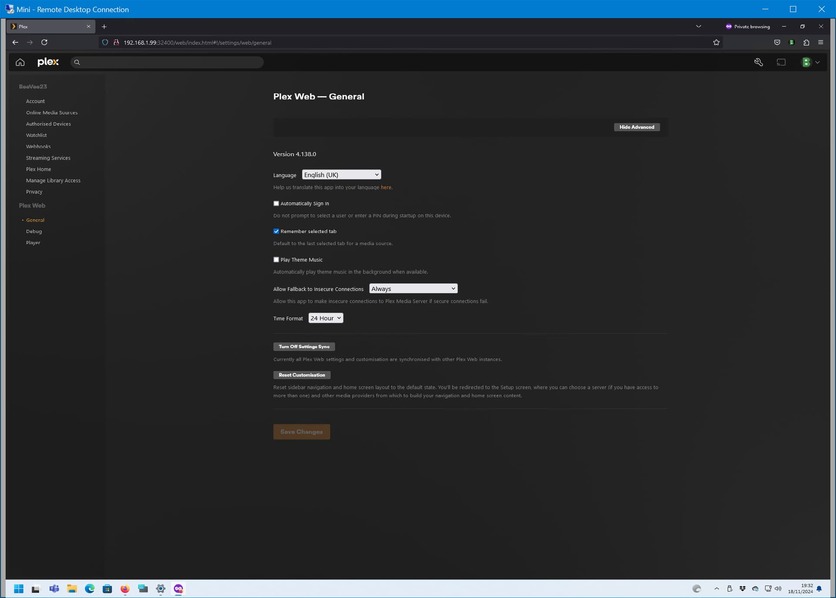The image size is (836, 598).
Task: Open Streaming Services settings
Action: pyautogui.click(x=48, y=158)
